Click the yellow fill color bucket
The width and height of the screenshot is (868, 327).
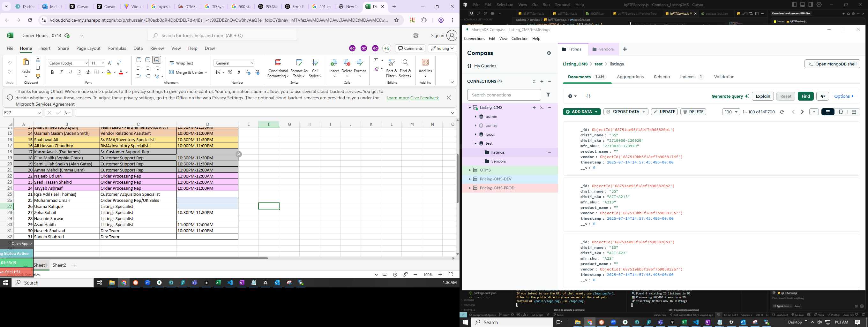pos(109,72)
